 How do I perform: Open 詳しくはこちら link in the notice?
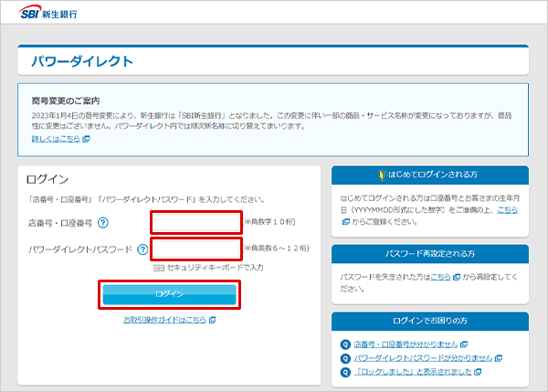(x=55, y=138)
